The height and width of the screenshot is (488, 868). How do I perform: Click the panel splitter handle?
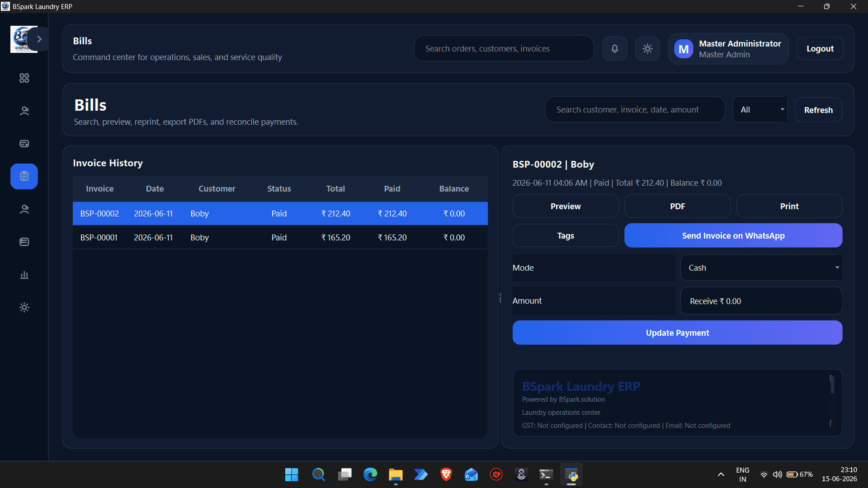(x=500, y=297)
